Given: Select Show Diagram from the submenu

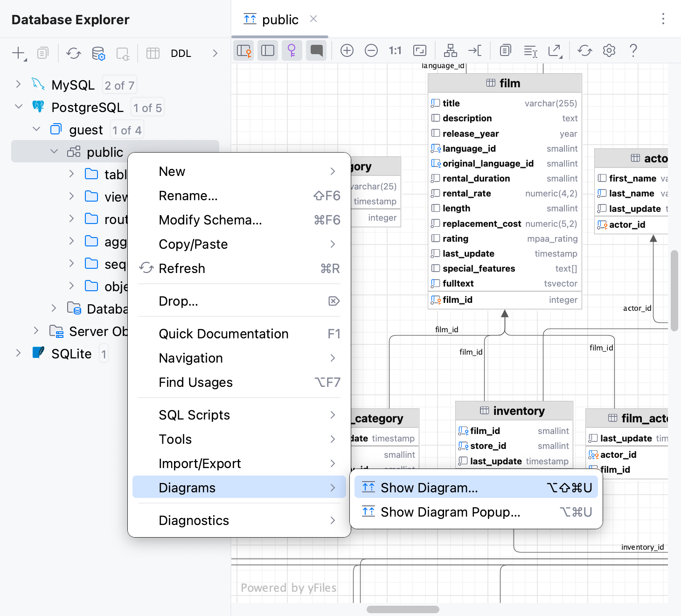Looking at the screenshot, I should click(429, 487).
